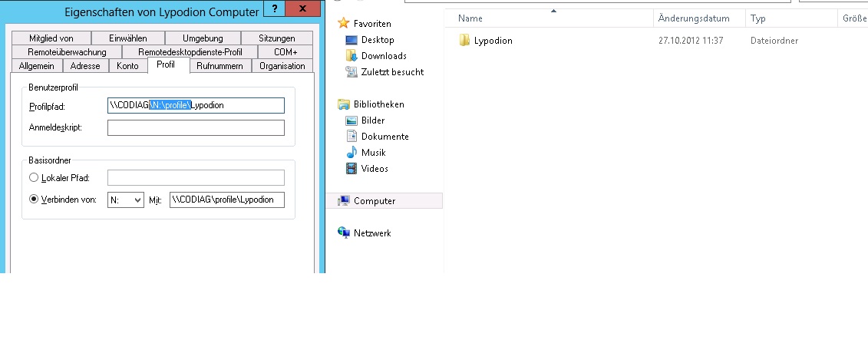Open the Sitzungen tab

[x=277, y=38]
